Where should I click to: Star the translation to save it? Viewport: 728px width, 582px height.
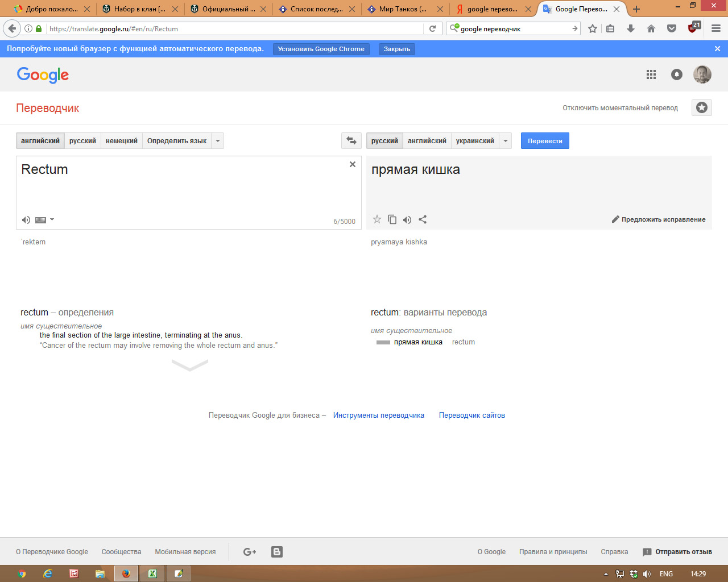pyautogui.click(x=377, y=219)
